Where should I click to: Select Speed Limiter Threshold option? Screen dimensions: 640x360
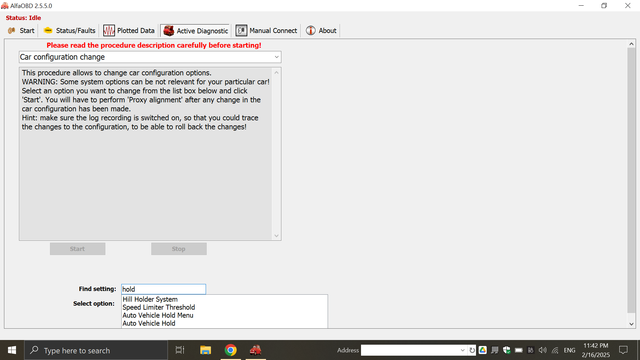click(159, 307)
